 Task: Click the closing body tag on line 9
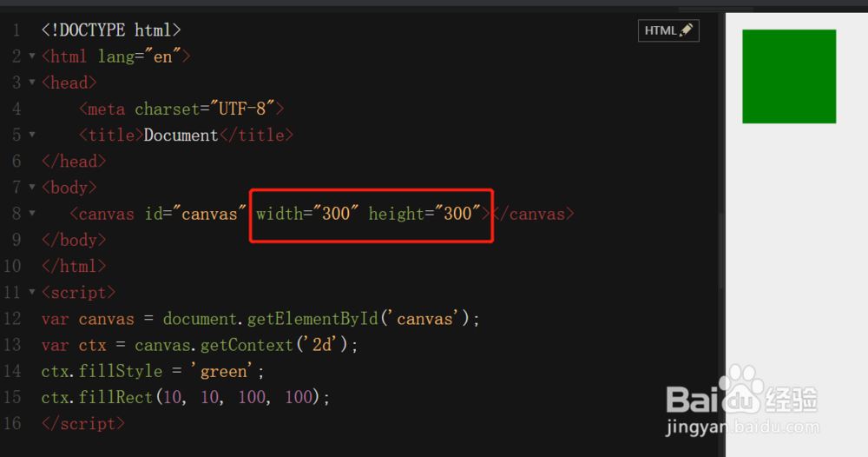click(x=74, y=240)
